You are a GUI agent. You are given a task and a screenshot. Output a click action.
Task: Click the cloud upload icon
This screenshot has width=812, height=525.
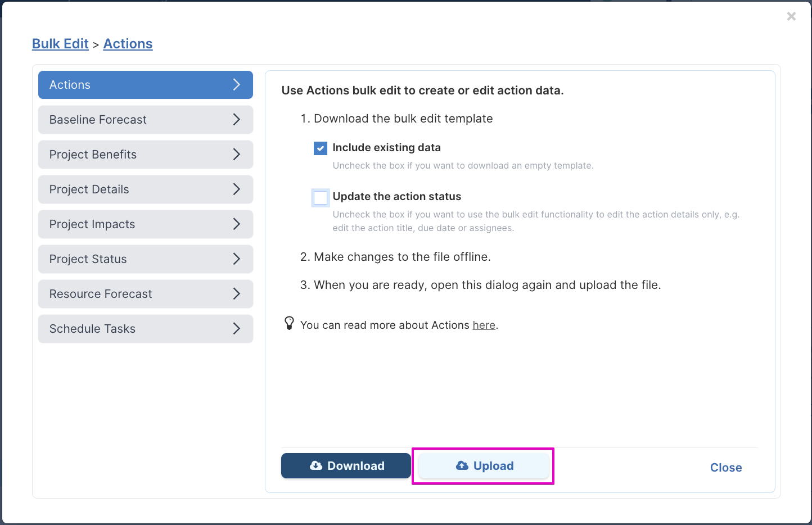[x=462, y=466]
